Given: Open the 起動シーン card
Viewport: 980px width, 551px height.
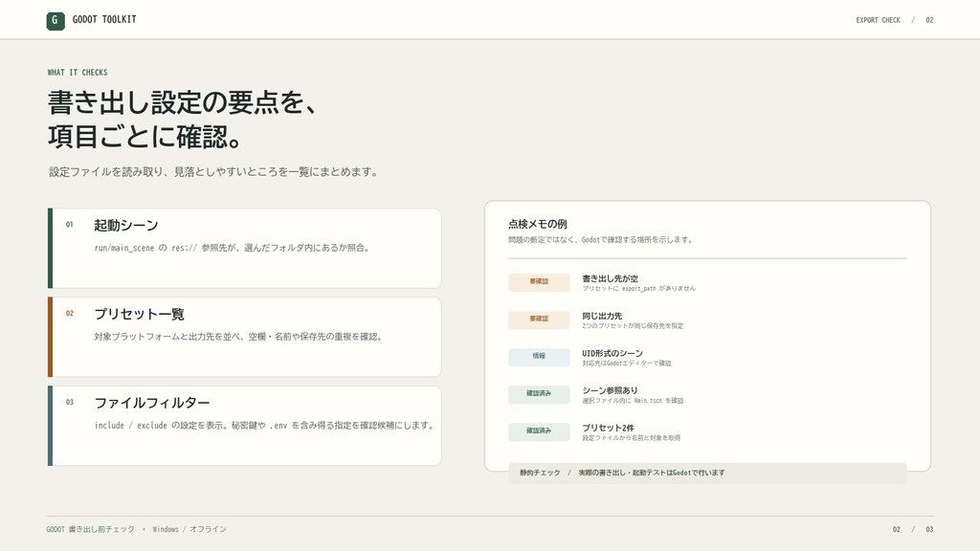Looking at the screenshot, I should tap(244, 248).
